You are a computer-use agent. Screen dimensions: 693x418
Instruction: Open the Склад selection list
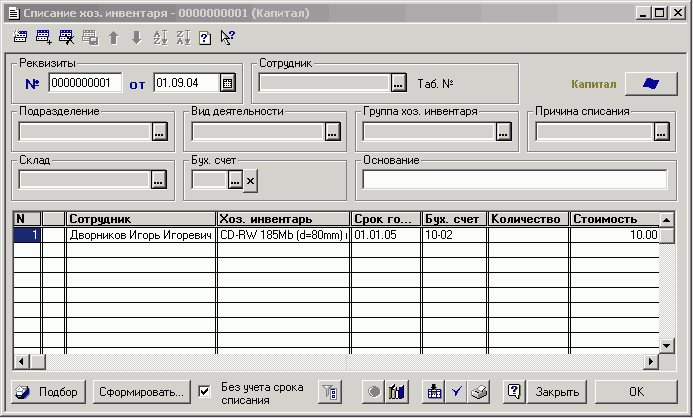click(158, 180)
